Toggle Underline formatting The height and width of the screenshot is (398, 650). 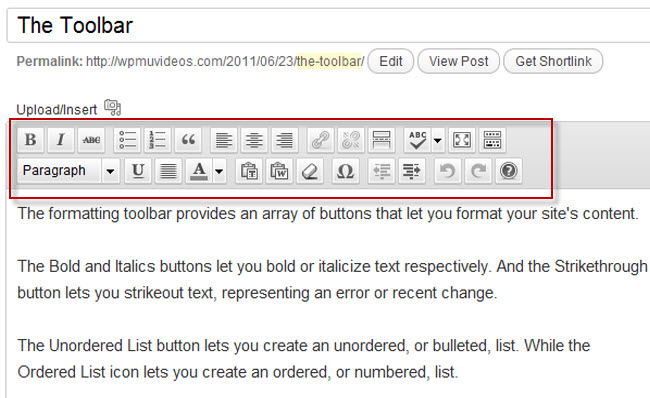[x=138, y=171]
